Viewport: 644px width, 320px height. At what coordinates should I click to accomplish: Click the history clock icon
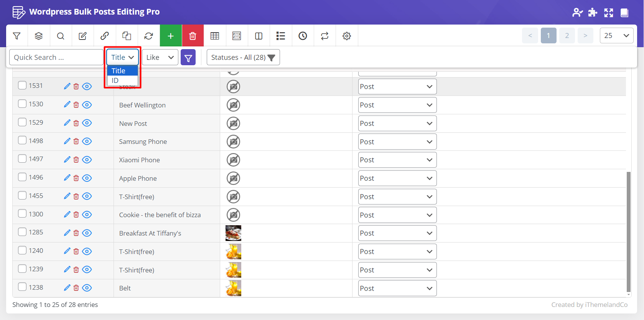303,36
